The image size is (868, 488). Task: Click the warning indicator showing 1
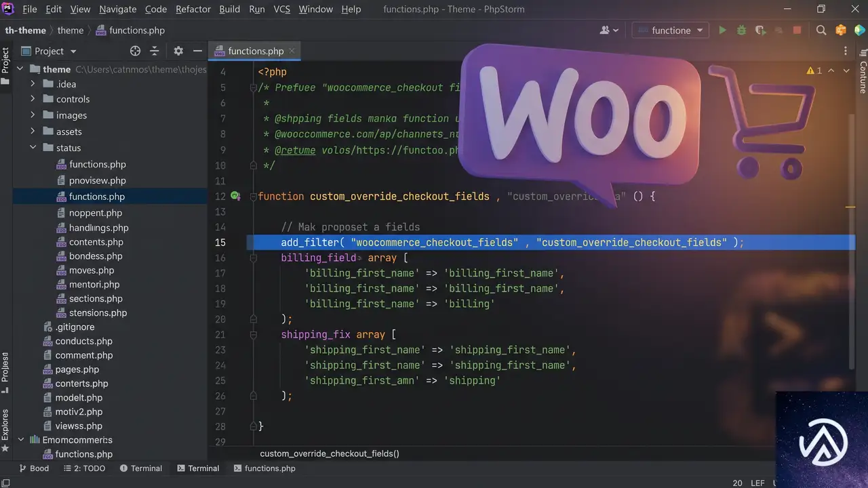click(x=814, y=70)
